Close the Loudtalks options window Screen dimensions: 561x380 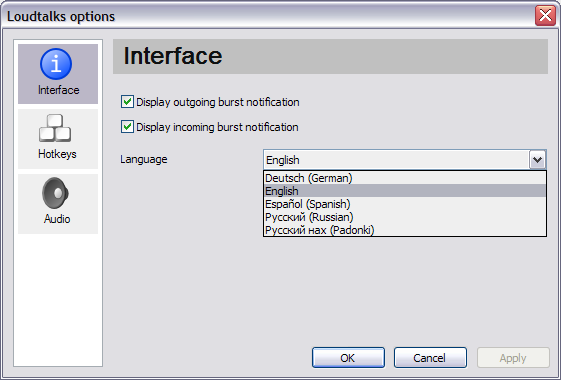click(545, 16)
